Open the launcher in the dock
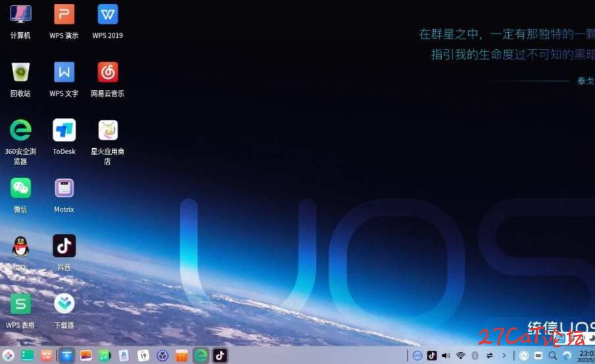 point(9,355)
